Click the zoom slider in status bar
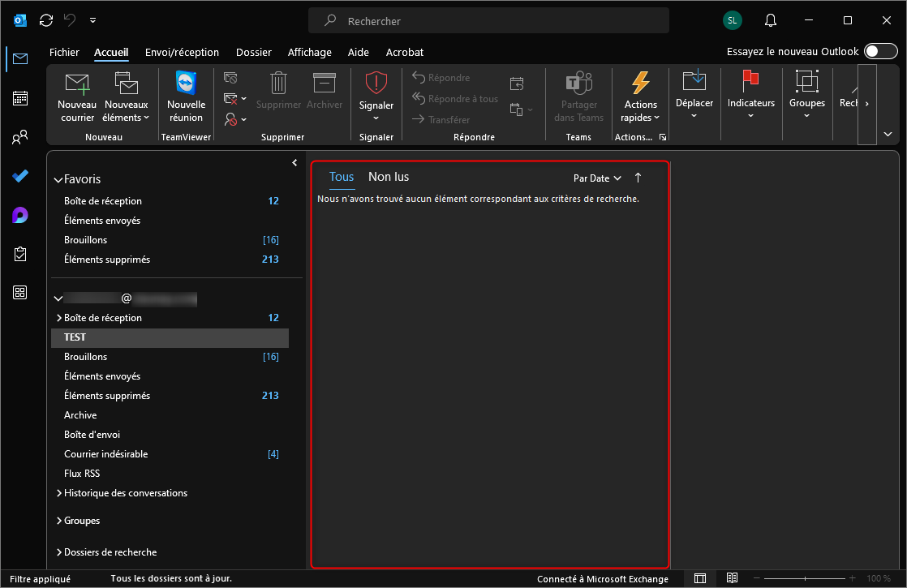This screenshot has height=588, width=907. (805, 578)
